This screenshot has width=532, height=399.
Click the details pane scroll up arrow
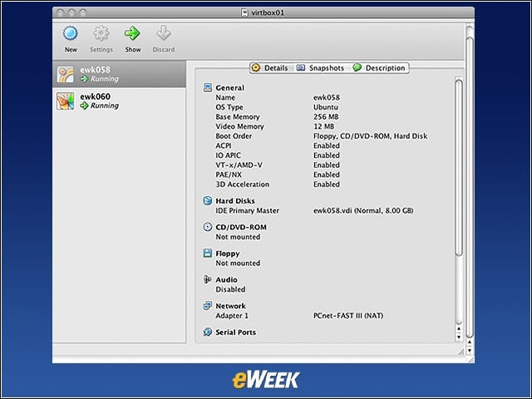pos(459,328)
